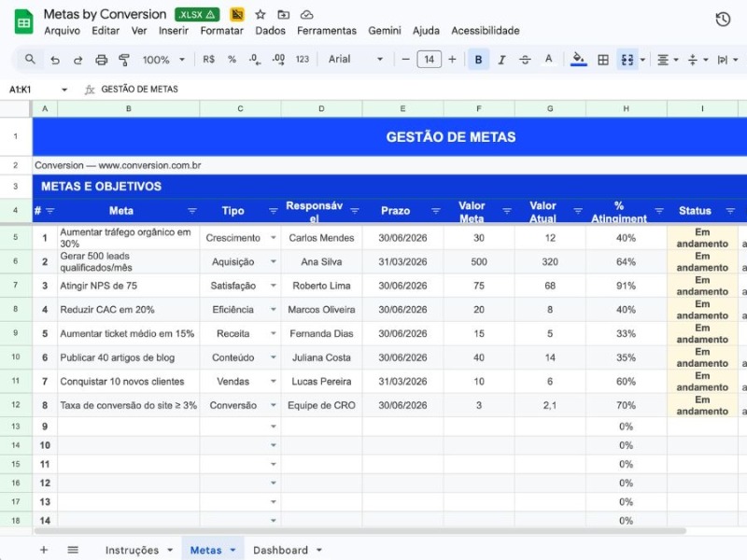Click the percent format icon
Image resolution: width=747 pixels, height=560 pixels.
(x=231, y=59)
